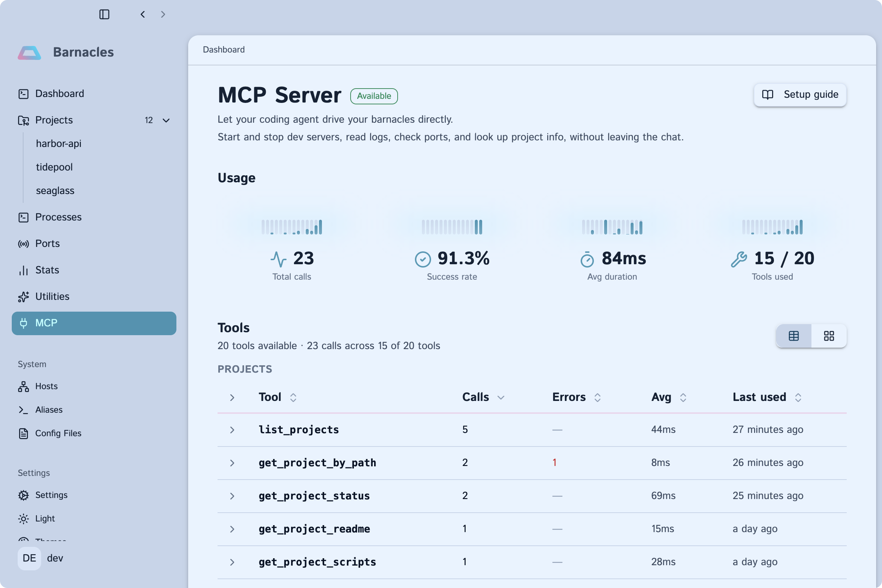Open the seaglass project
The image size is (882, 588).
55,190
